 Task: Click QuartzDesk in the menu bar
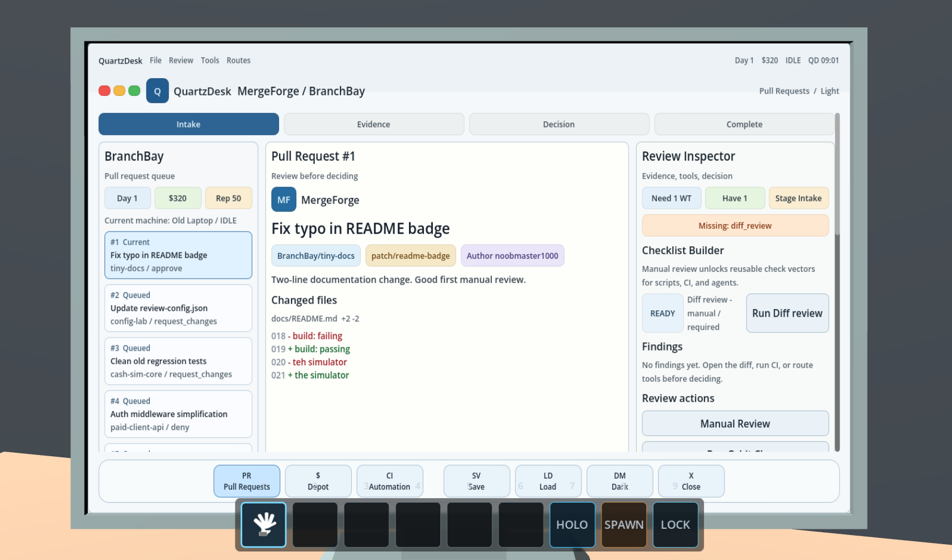tap(120, 61)
